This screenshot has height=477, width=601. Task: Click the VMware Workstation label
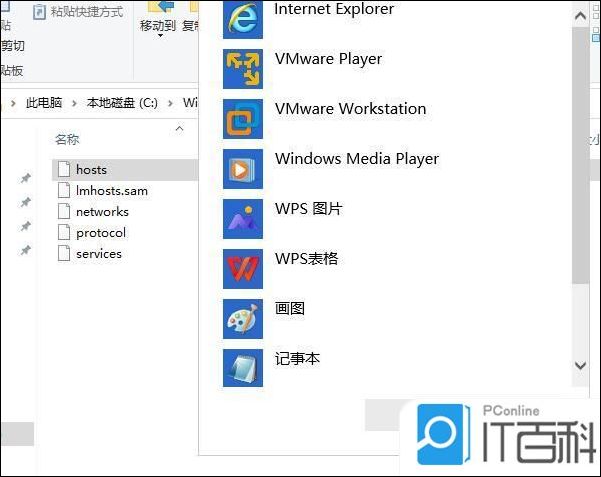click(350, 109)
